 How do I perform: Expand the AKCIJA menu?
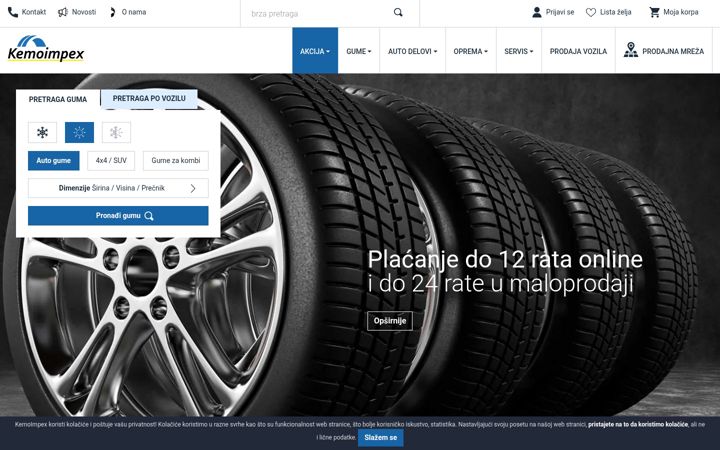coord(315,51)
